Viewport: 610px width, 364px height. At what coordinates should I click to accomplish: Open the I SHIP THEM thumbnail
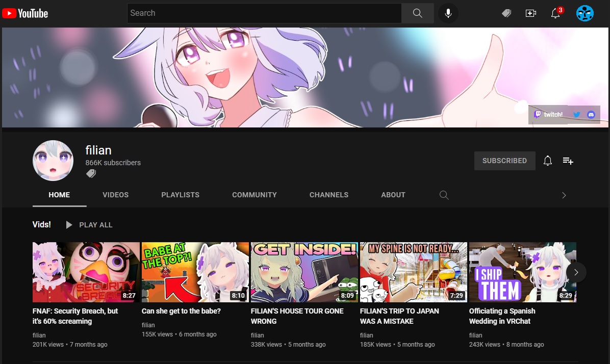(x=522, y=272)
